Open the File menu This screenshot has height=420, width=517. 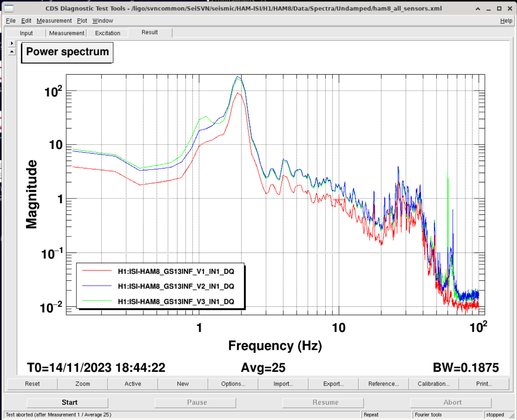coord(11,21)
